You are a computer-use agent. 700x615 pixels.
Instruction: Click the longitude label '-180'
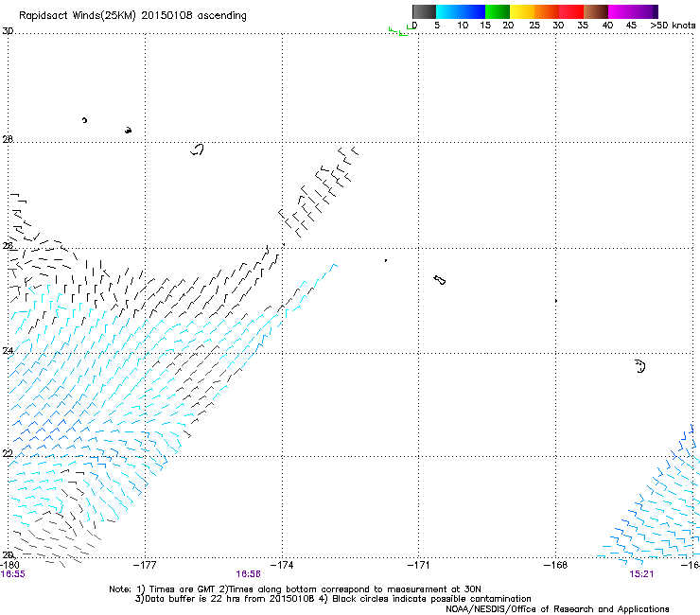click(x=9, y=565)
